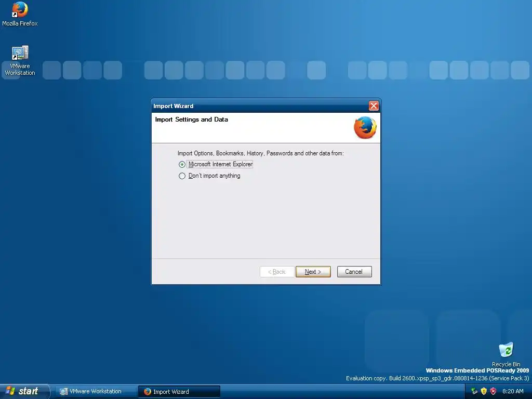The image size is (532, 399).
Task: Cancel the Import Wizard
Action: [354, 272]
